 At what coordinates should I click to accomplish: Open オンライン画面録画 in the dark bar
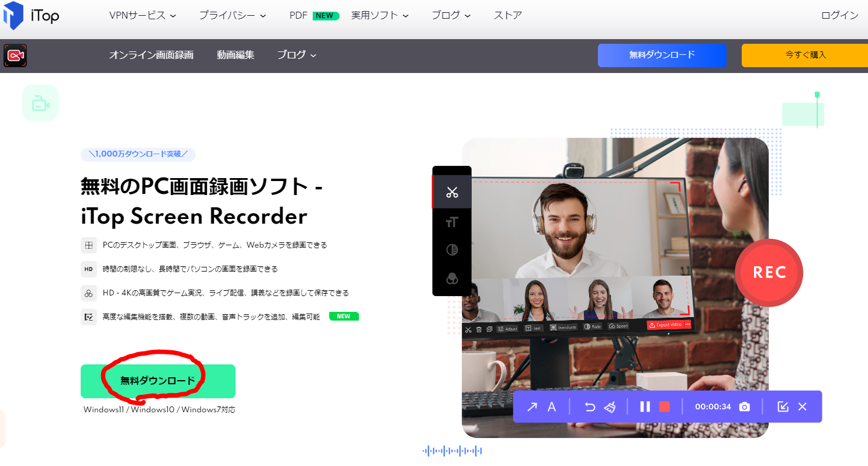(x=151, y=55)
